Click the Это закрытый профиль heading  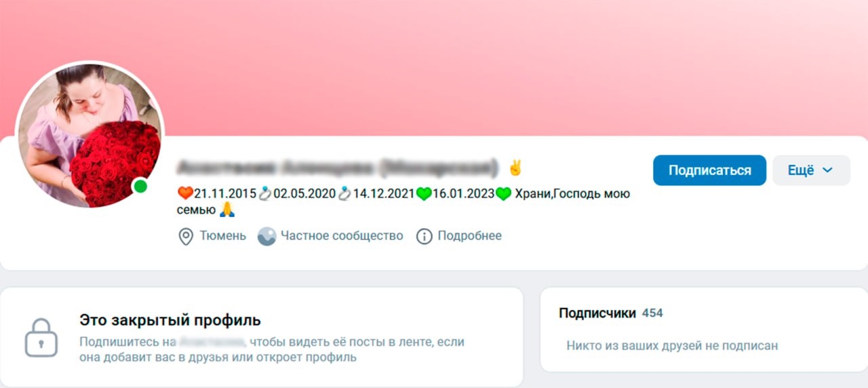(170, 320)
